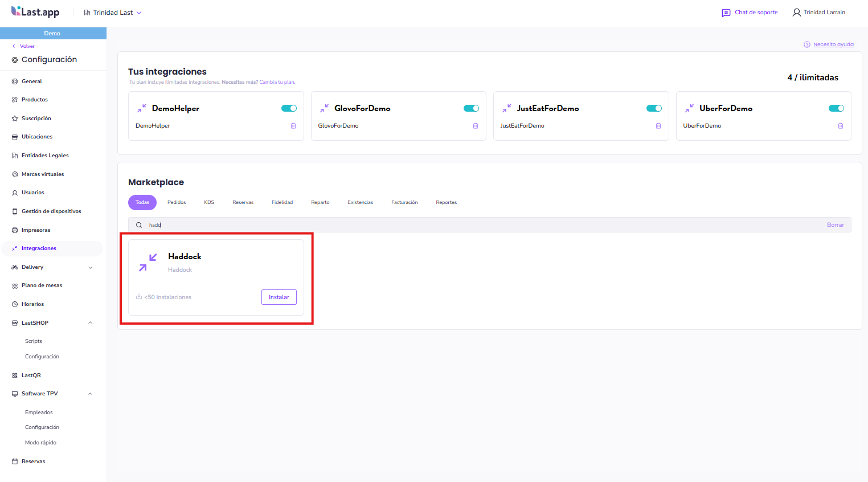Click the Reservas calendar icon
This screenshot has height=482, width=868.
[x=15, y=461]
